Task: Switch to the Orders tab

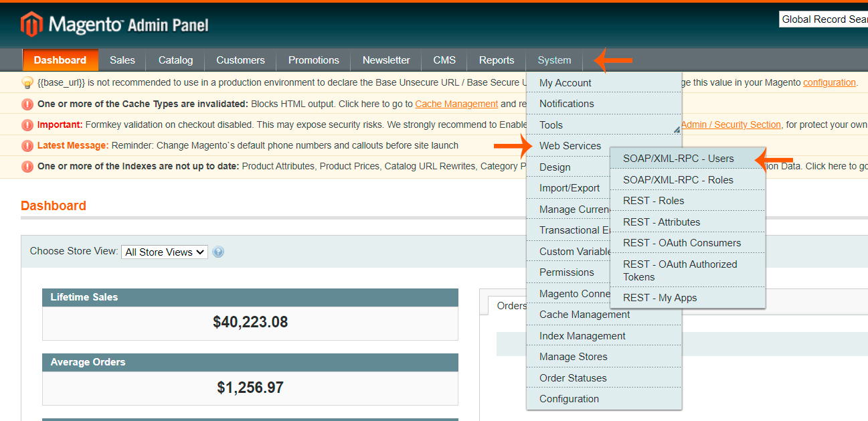Action: point(511,306)
